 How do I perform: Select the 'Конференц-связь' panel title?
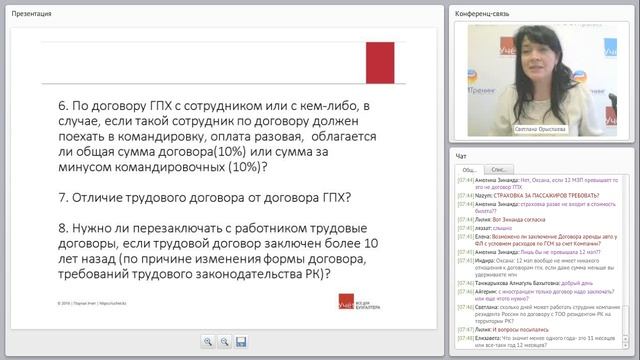(x=482, y=13)
